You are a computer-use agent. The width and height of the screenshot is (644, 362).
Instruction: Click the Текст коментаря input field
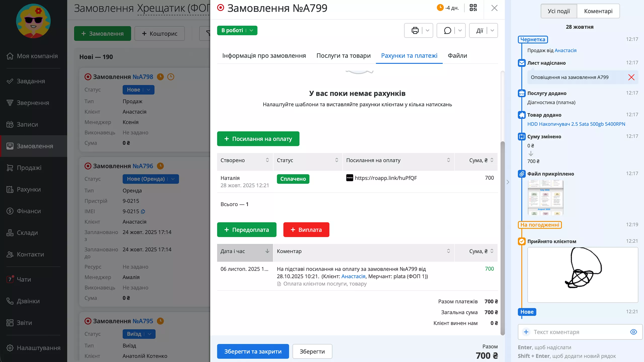click(580, 332)
